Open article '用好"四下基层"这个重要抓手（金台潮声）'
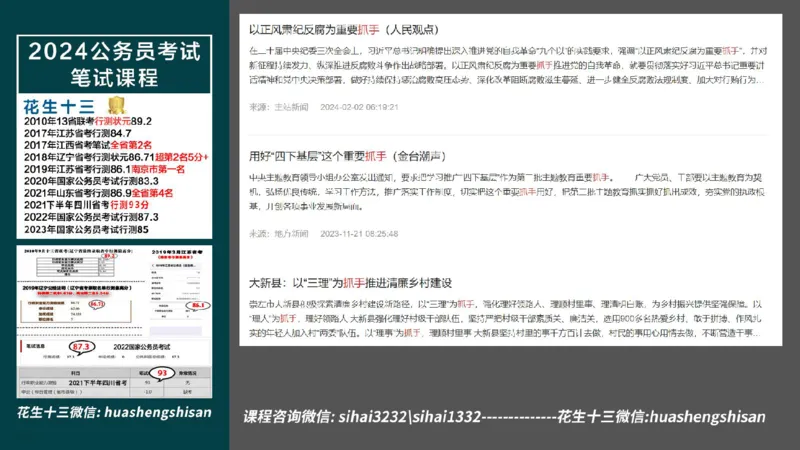Image resolution: width=800 pixels, height=450 pixels. coord(347,156)
